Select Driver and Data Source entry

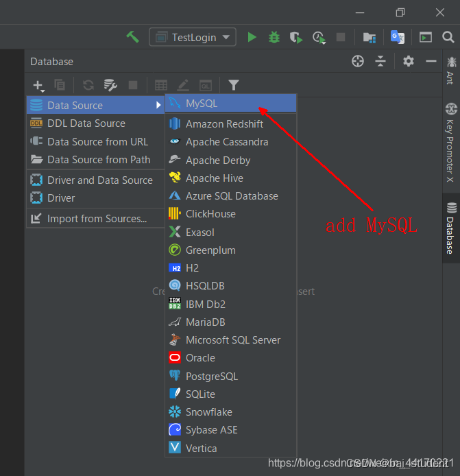pyautogui.click(x=95, y=180)
